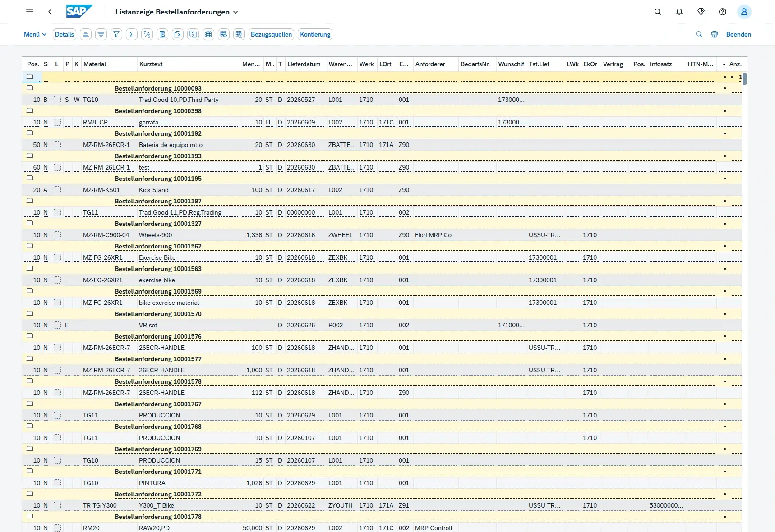Click the Kurztext column header
775x532 pixels.
click(x=189, y=64)
